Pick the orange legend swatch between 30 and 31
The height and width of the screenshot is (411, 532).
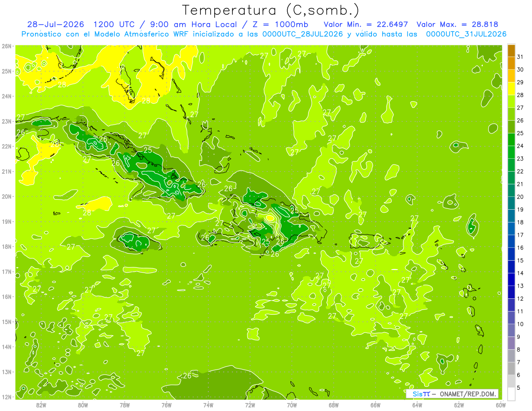[511, 63]
